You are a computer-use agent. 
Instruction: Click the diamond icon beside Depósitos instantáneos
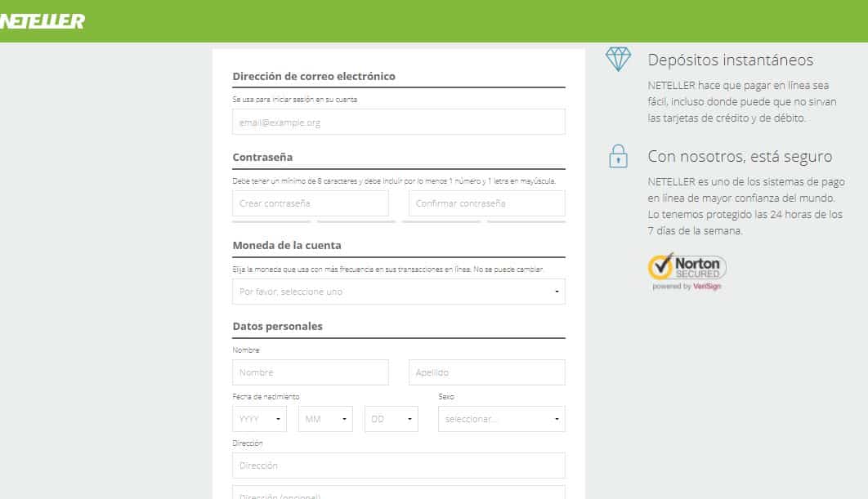tap(618, 59)
